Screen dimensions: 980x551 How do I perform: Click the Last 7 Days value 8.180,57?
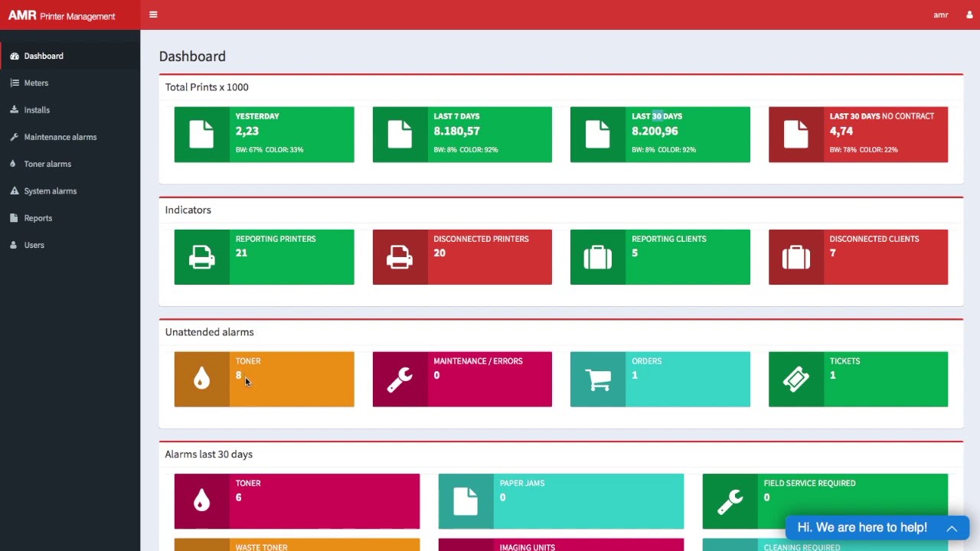(x=456, y=131)
